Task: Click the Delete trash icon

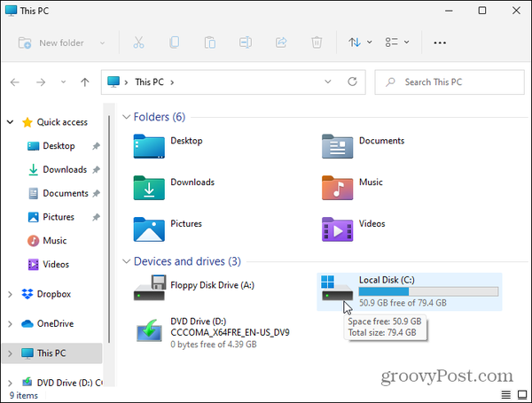Action: click(x=317, y=43)
